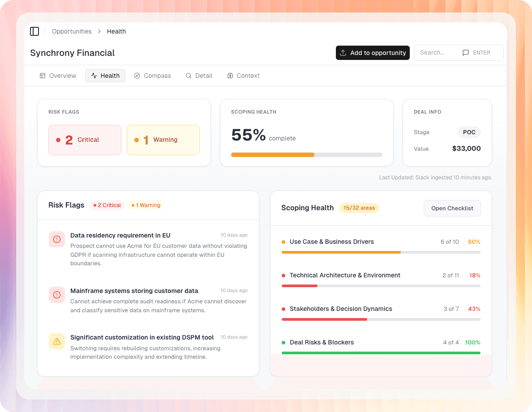This screenshot has width=532, height=412.
Task: Click Stakeholders & Decision Dynamics progress bar
Action: 381,319
